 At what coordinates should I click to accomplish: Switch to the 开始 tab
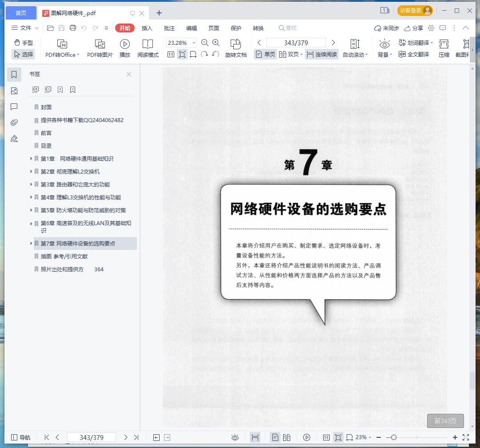(125, 28)
